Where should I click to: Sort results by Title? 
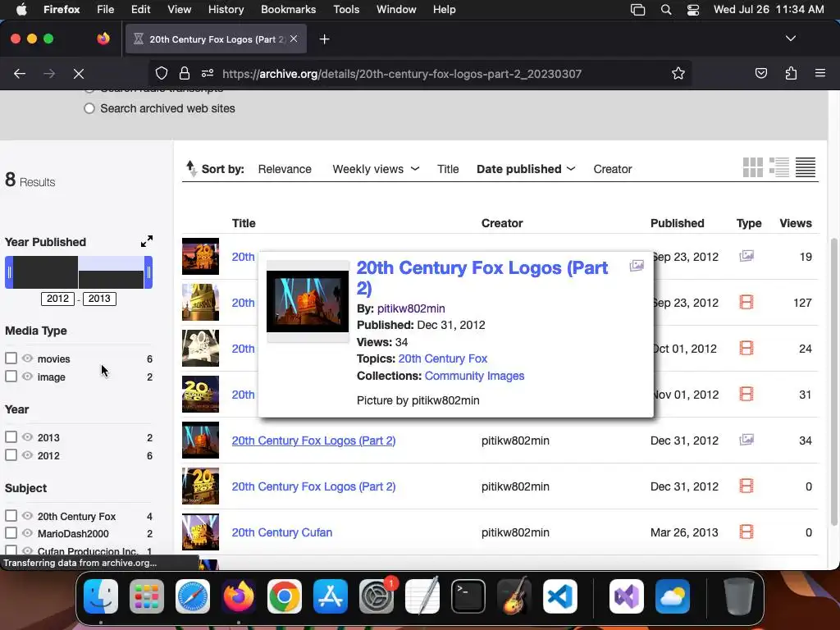[448, 169]
